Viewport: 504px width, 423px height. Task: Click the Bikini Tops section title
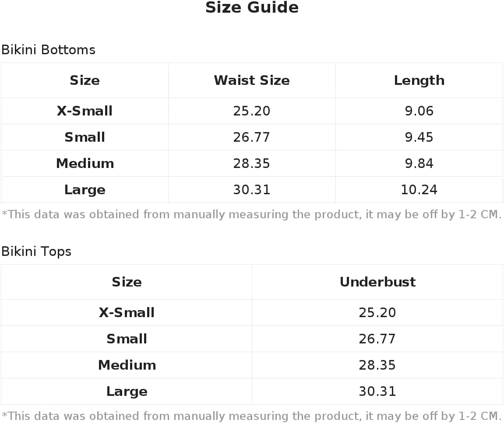click(36, 252)
